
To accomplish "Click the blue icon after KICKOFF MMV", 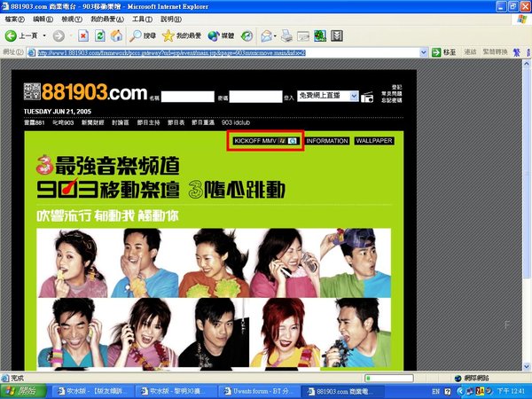I will point(292,141).
